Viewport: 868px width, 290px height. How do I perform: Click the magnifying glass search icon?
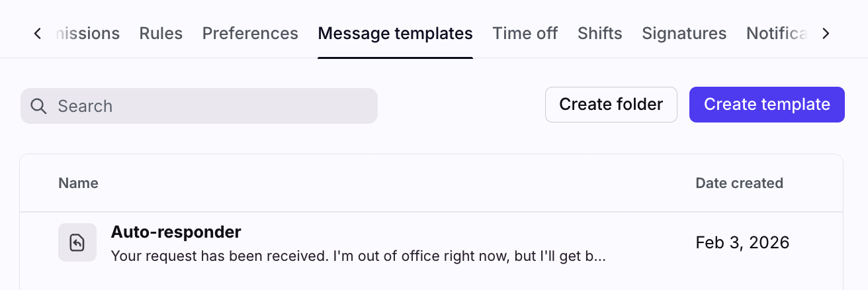point(38,106)
